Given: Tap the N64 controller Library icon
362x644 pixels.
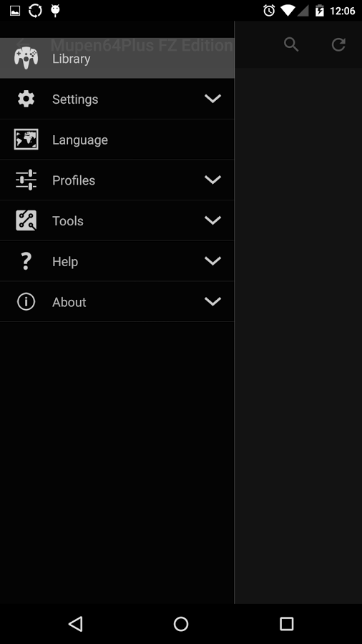Looking at the screenshot, I should pos(26,57).
